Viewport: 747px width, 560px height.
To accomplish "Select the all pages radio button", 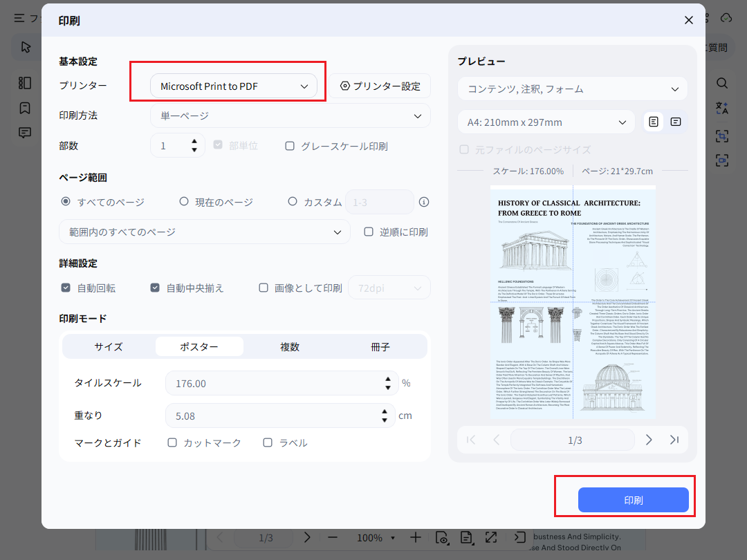I will click(66, 201).
